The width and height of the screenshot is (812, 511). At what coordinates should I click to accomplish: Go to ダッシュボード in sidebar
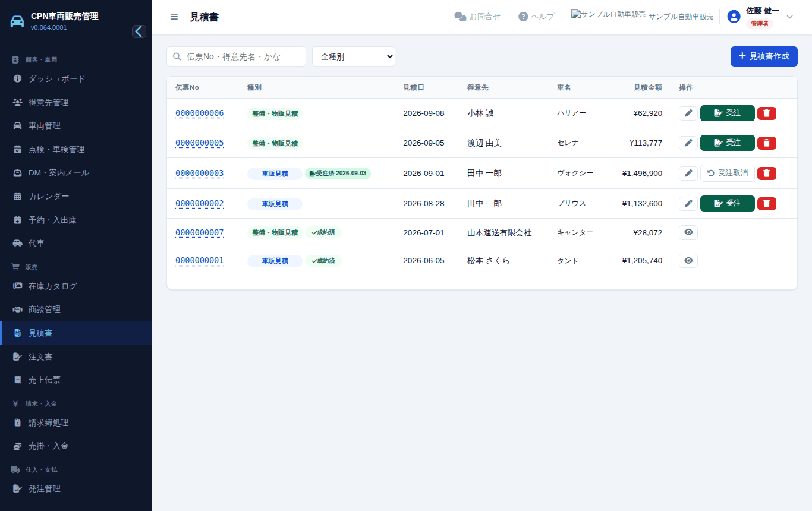(76, 79)
